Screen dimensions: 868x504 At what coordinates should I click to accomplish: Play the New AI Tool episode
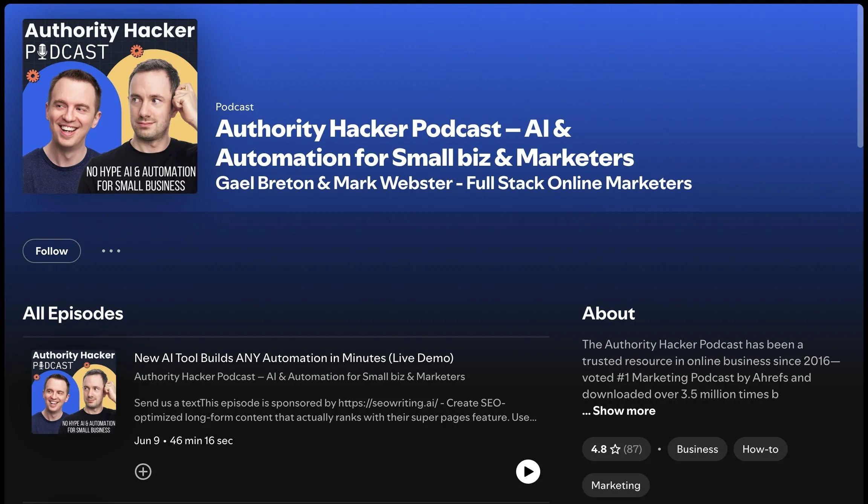tap(528, 472)
